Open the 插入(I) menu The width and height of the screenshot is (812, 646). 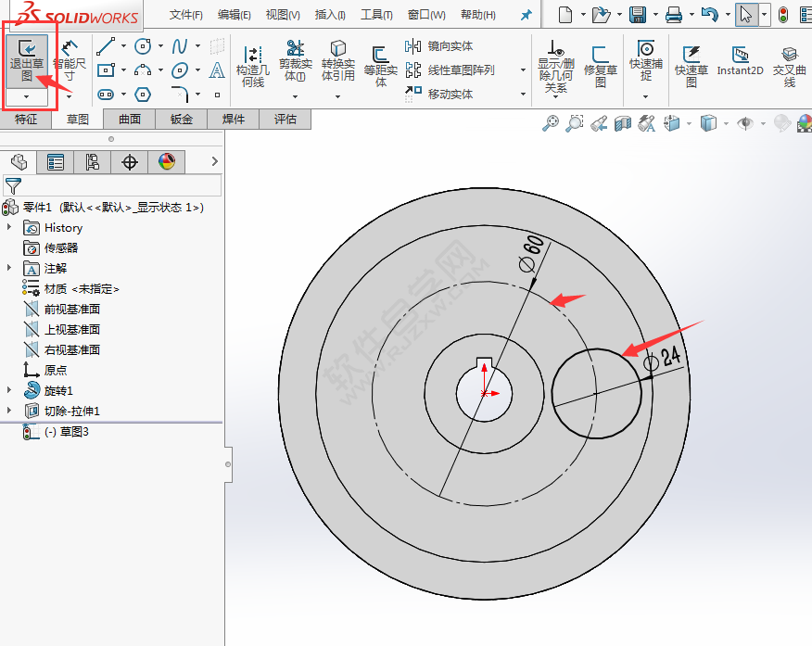(330, 15)
